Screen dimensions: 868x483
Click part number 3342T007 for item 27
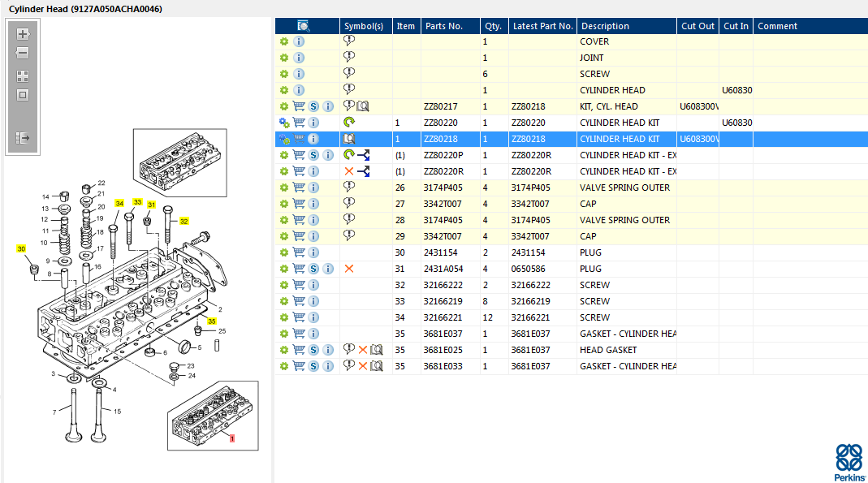coord(443,204)
